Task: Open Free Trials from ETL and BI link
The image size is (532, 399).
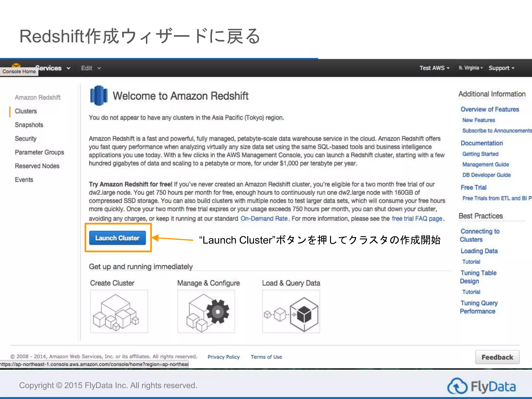Action: click(x=497, y=198)
